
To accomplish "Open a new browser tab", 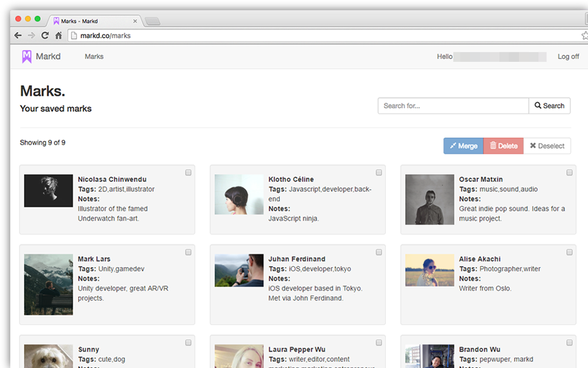I will click(152, 21).
